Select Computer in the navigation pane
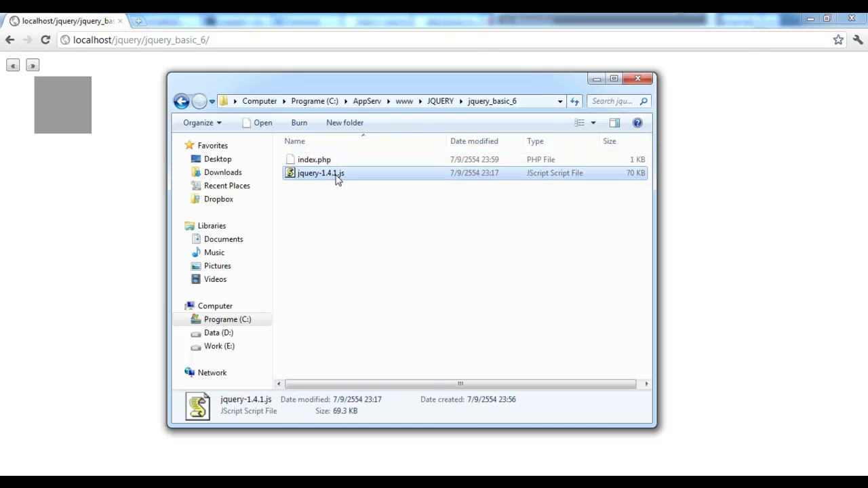The width and height of the screenshot is (868, 488). click(214, 306)
